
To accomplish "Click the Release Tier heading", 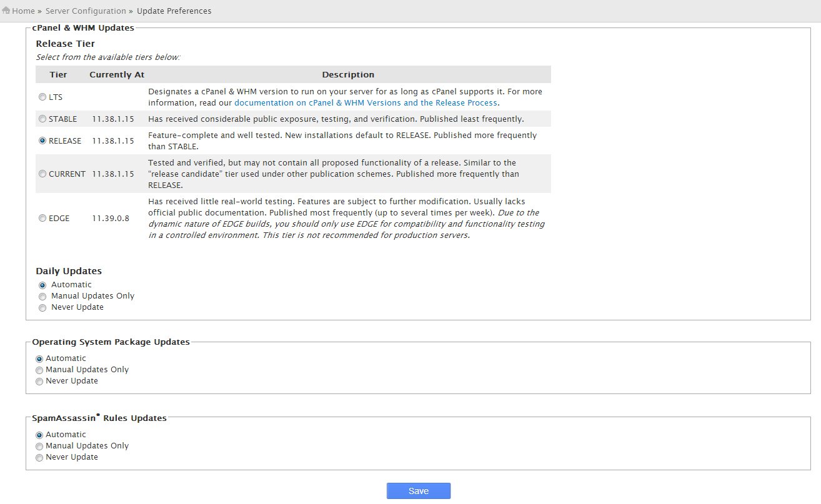I will (x=66, y=44).
